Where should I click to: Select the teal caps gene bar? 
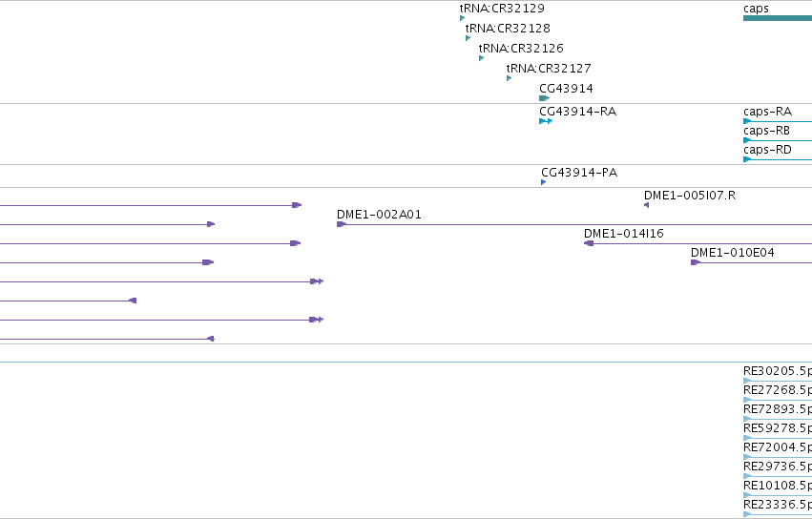[778, 18]
